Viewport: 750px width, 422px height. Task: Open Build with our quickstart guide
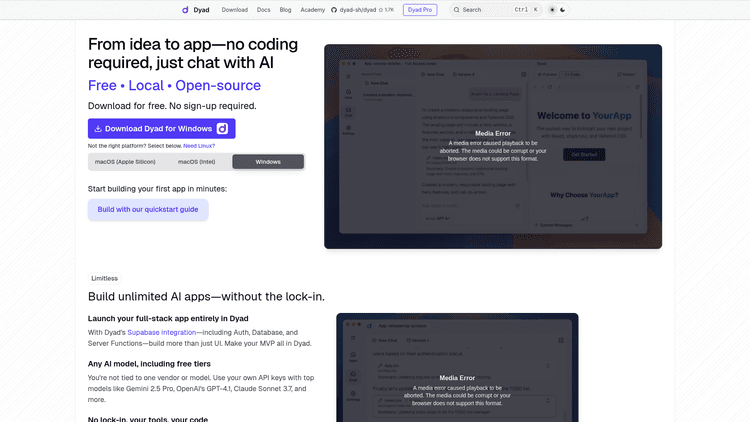coord(148,210)
